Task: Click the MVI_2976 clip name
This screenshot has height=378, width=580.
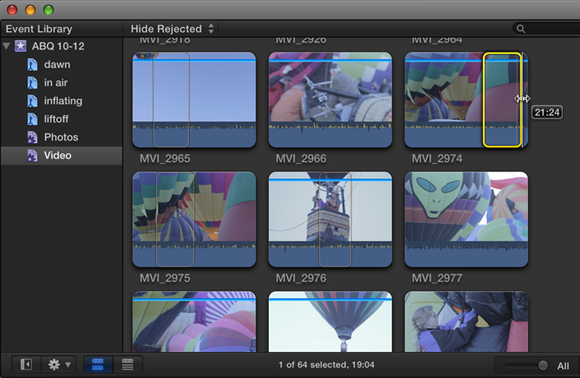Action: (x=301, y=278)
